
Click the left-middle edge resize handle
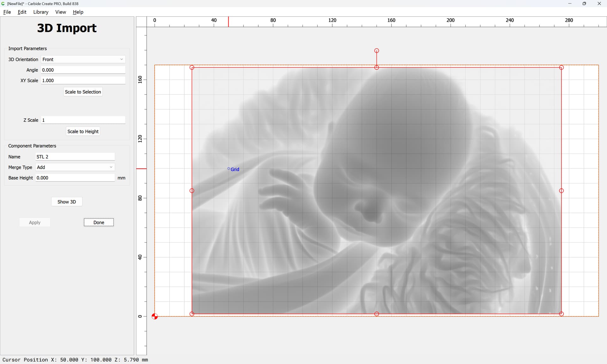click(192, 191)
